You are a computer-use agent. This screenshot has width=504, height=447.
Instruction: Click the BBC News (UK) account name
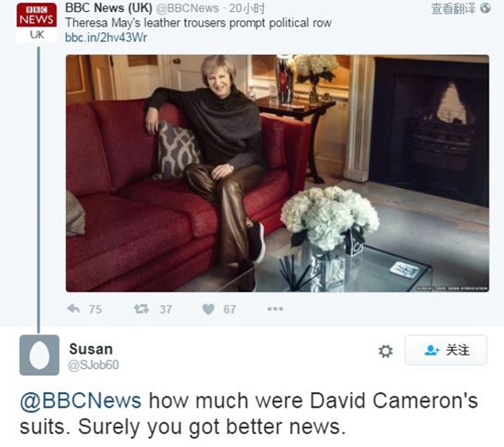(109, 8)
